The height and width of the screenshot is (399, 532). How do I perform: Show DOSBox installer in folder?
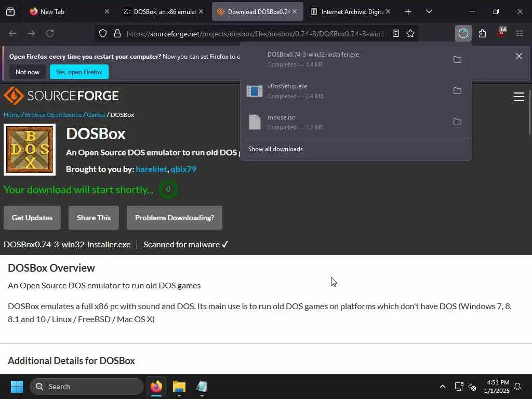tap(457, 59)
